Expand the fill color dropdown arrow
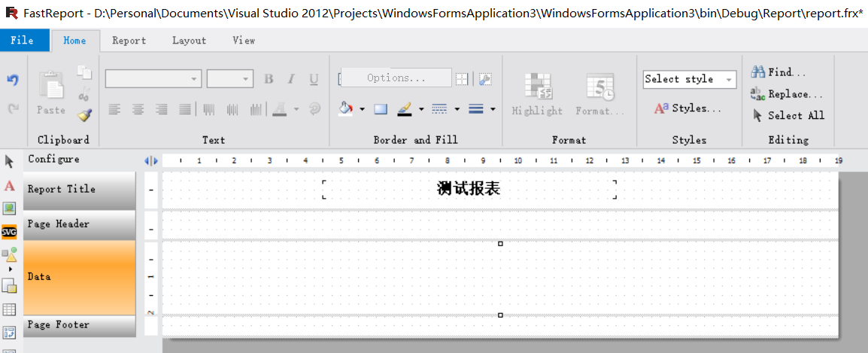868x353 pixels. click(x=362, y=109)
